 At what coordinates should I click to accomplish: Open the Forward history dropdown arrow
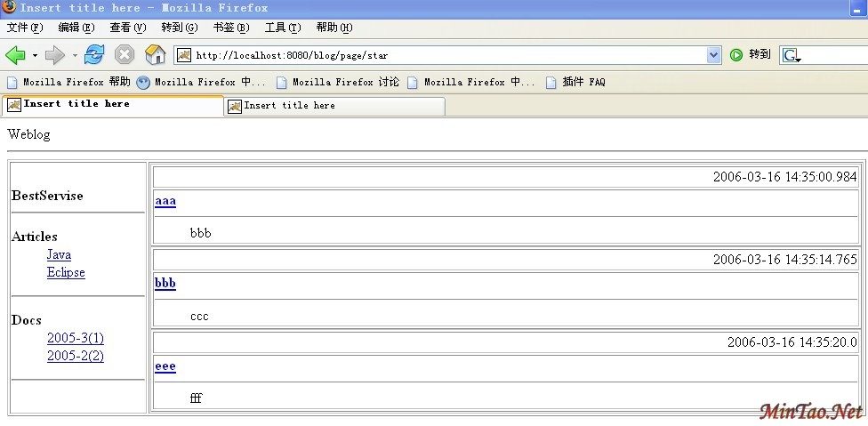pyautogui.click(x=75, y=55)
